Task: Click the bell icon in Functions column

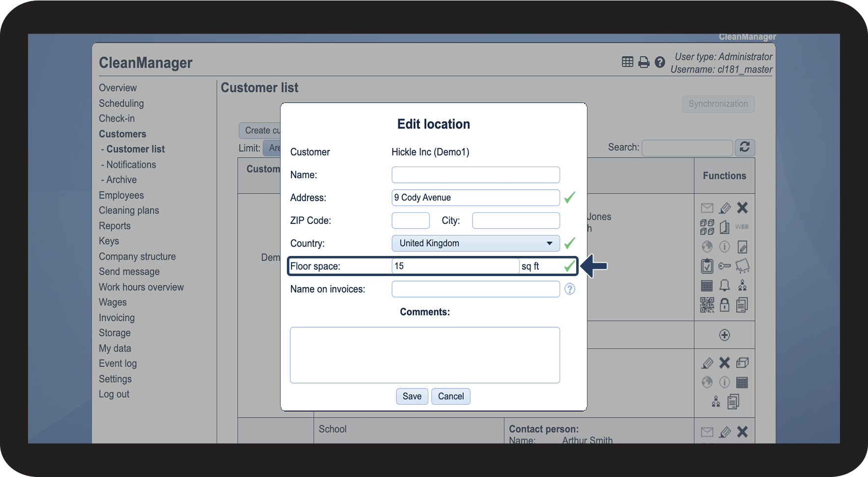Action: point(725,285)
